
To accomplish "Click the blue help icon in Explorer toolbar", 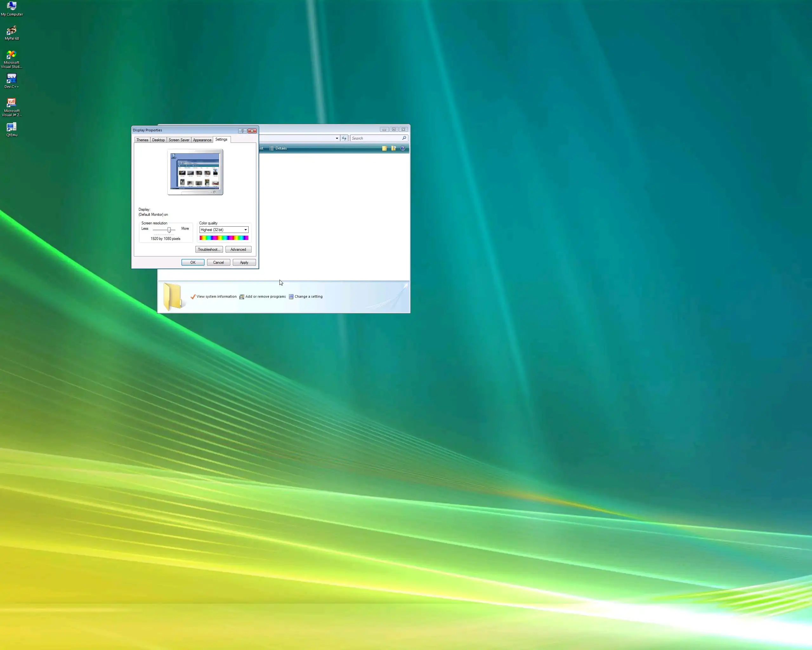I will click(x=403, y=149).
